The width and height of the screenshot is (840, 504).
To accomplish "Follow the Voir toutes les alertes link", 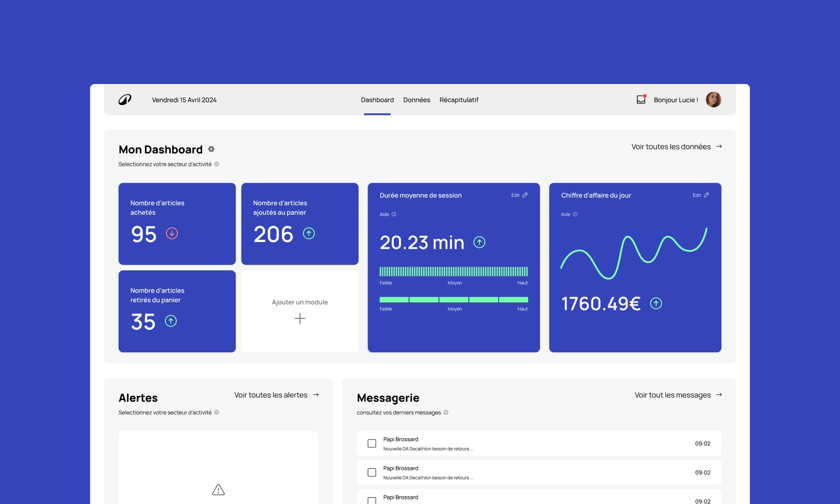I will pos(271,395).
